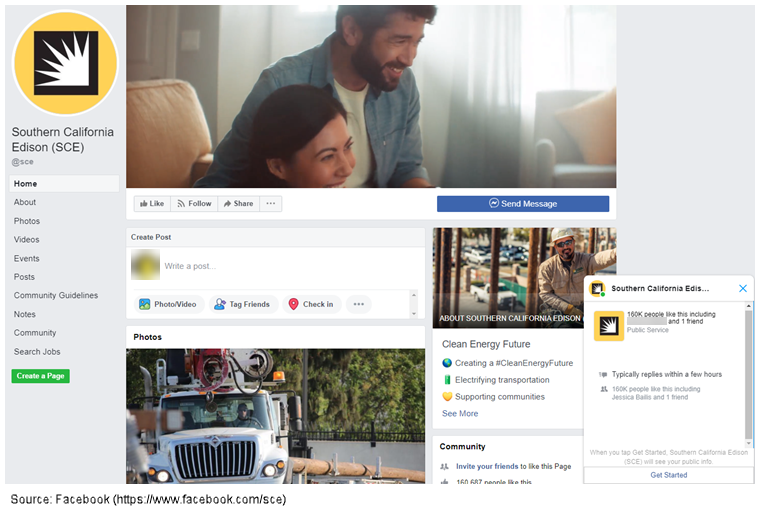Click the friends icon beside Invite your friends

pos(444,466)
